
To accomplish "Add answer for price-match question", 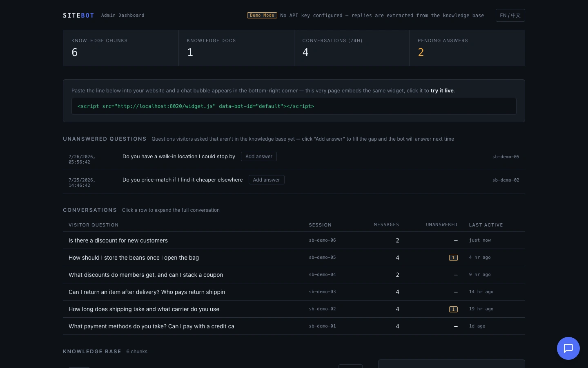I will [266, 180].
